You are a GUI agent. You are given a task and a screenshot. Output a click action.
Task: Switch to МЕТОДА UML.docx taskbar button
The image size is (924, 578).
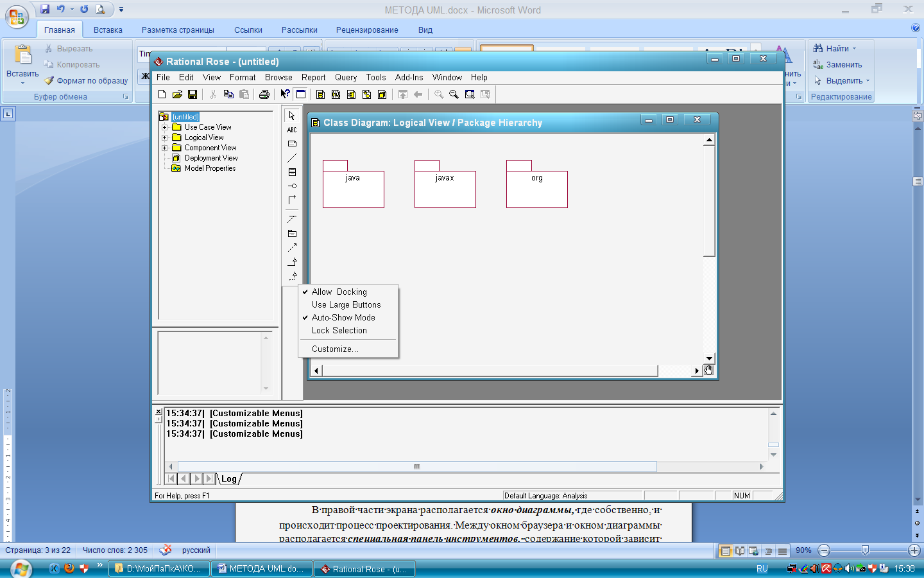(262, 569)
